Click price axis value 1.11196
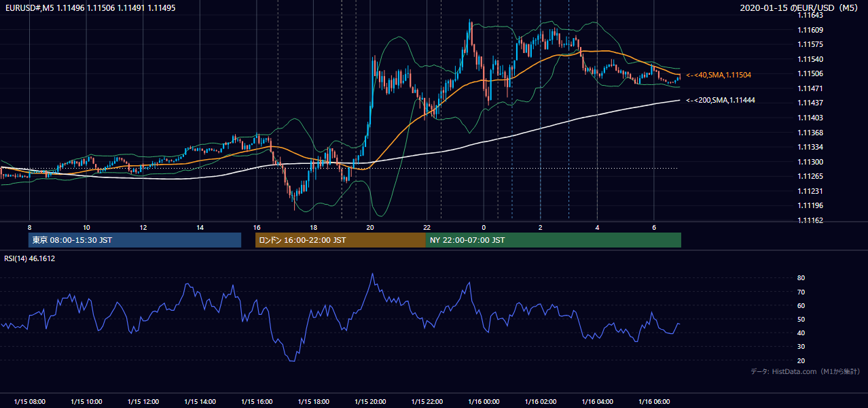 [810, 206]
